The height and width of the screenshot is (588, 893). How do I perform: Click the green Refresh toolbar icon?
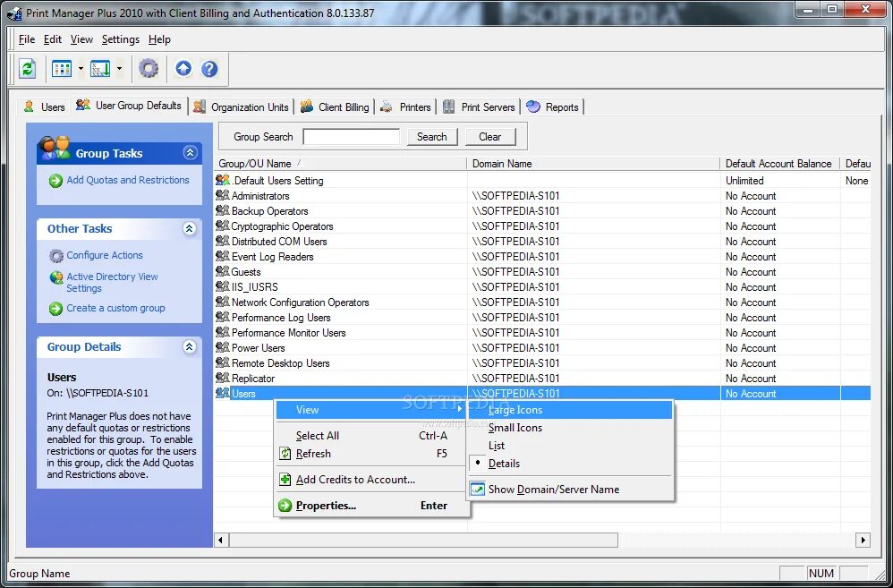pos(28,69)
